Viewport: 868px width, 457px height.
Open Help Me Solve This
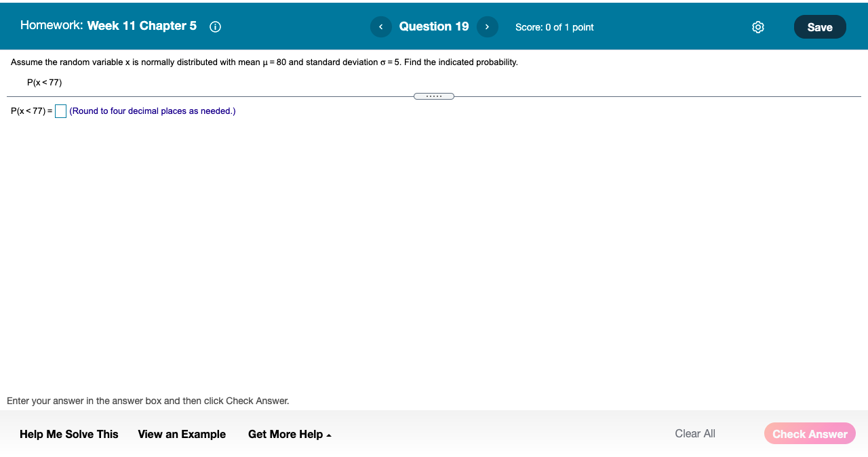pos(69,434)
